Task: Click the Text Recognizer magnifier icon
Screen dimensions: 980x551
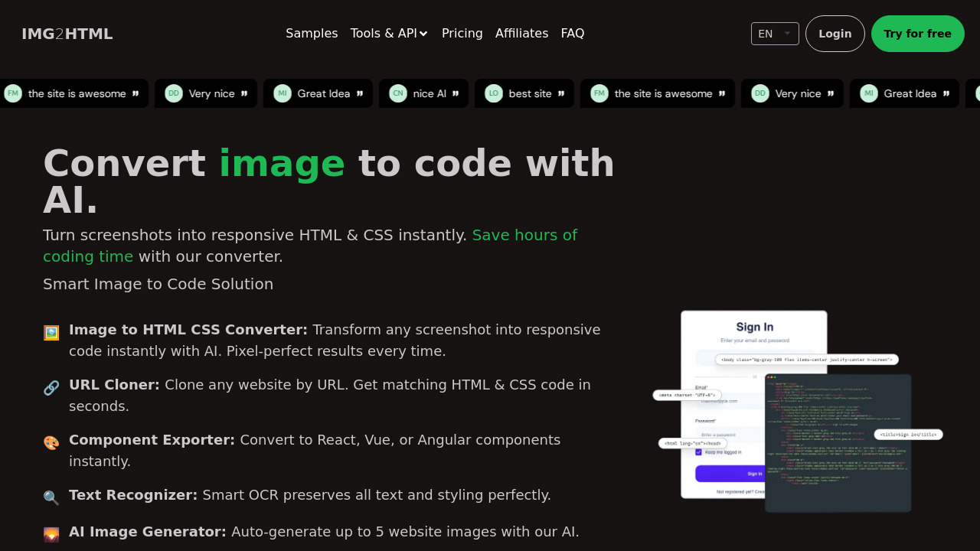Action: [51, 497]
